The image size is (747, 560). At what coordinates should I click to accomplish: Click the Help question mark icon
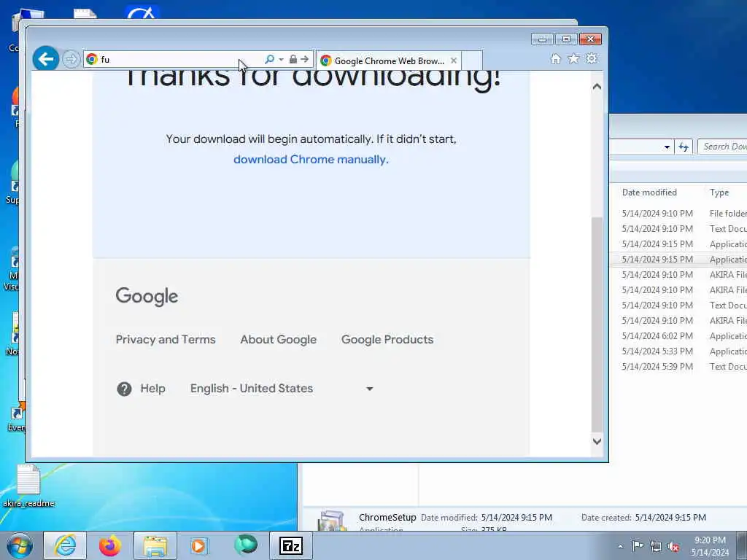coord(124,389)
